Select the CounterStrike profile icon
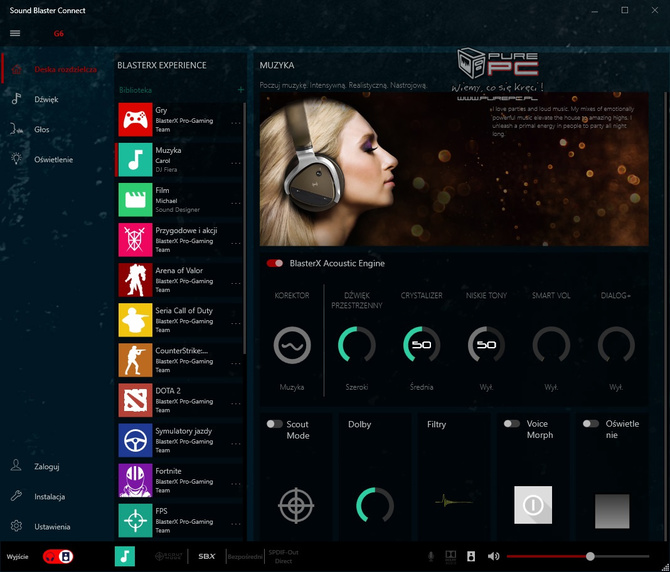Screen dimensions: 670x572 point(135,360)
